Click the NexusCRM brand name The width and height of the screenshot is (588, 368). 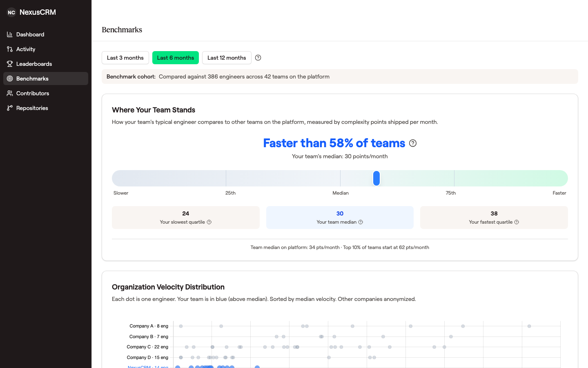coord(38,12)
